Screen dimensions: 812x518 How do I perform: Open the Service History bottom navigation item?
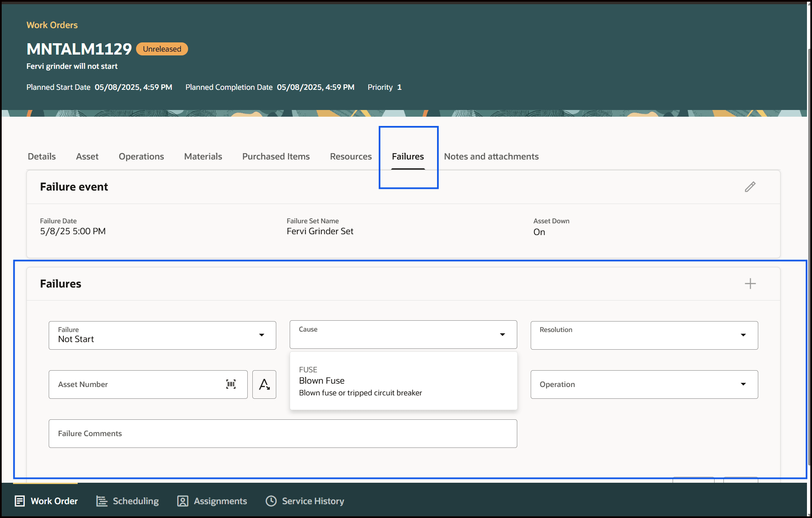tap(305, 501)
